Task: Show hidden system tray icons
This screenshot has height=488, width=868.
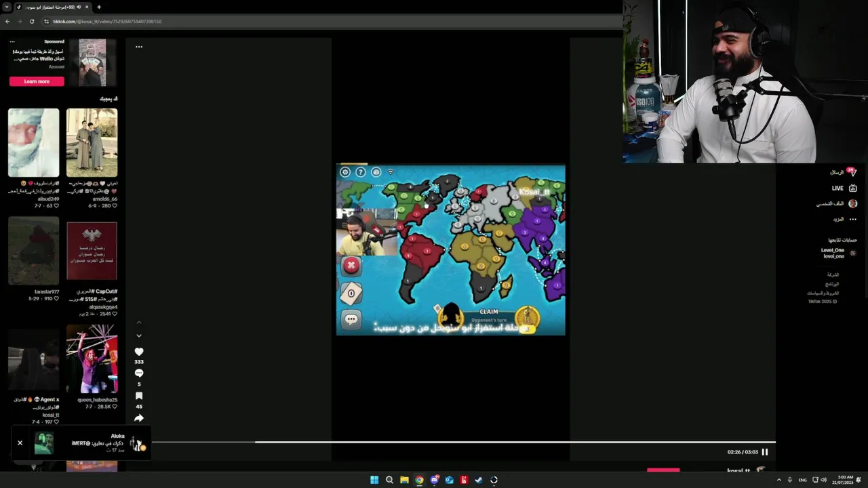Action: tap(778, 480)
